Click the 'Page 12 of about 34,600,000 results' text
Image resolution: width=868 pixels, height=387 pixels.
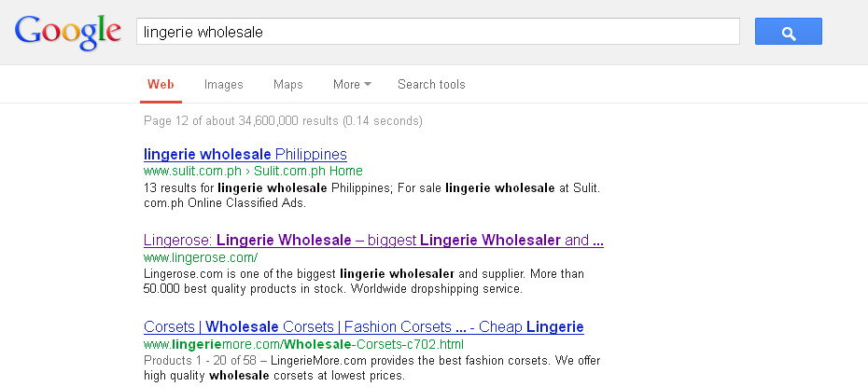pyautogui.click(x=283, y=120)
